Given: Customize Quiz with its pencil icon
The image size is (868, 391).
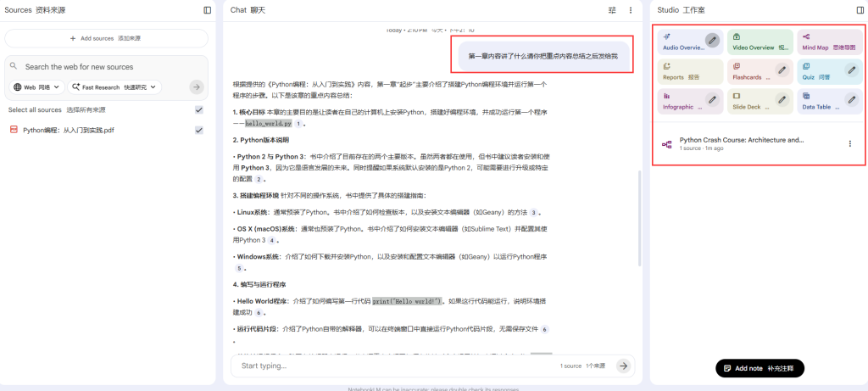Looking at the screenshot, I should coord(851,70).
